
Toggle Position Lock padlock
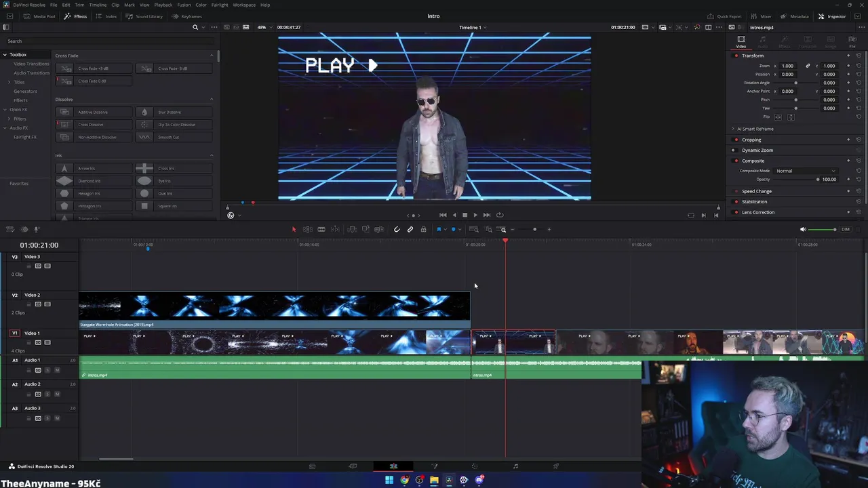pos(424,230)
